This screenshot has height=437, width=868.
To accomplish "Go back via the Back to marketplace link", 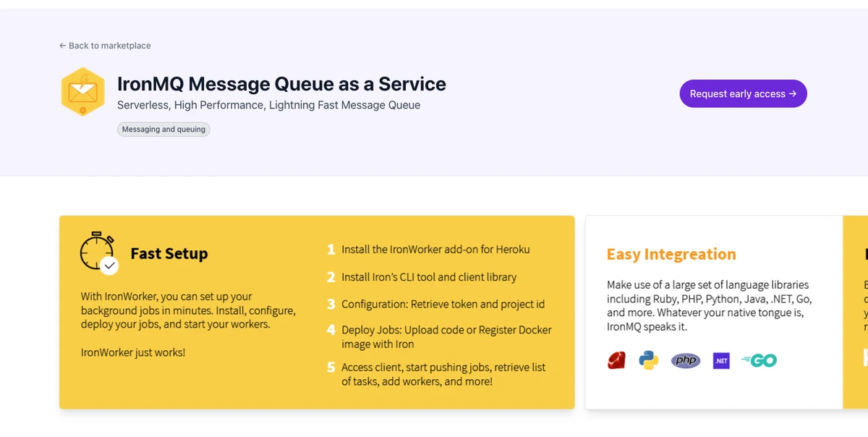I will pos(105,46).
